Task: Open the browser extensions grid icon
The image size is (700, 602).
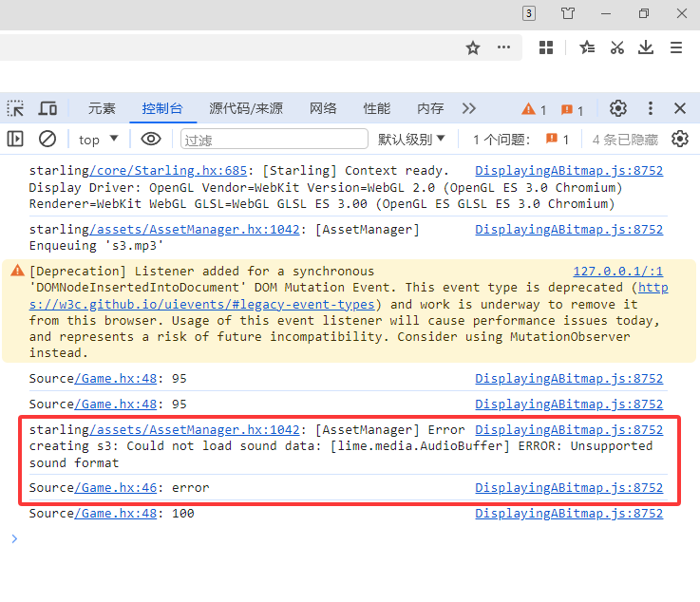Action: 546,47
